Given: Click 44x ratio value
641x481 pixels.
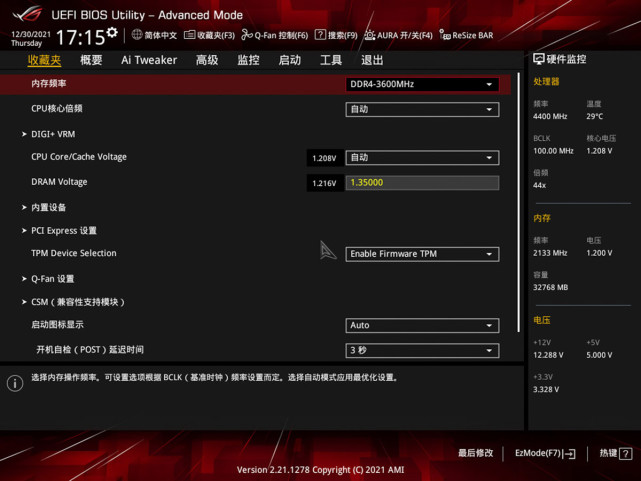Looking at the screenshot, I should [x=539, y=185].
